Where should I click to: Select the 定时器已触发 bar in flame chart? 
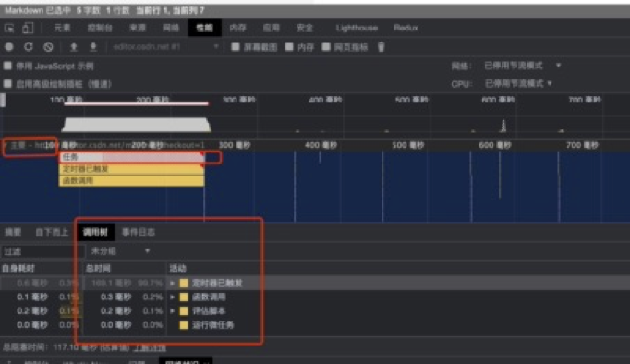pyautogui.click(x=131, y=169)
